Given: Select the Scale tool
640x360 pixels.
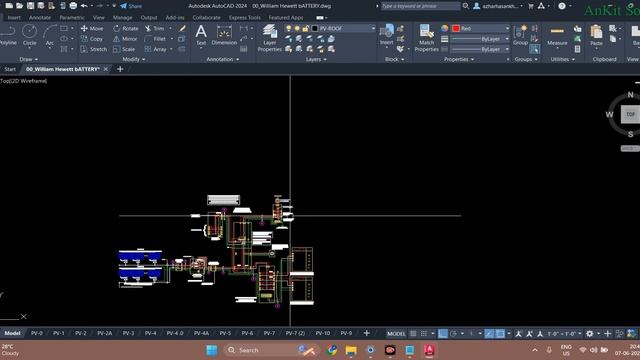Looking at the screenshot, I should click(x=124, y=49).
